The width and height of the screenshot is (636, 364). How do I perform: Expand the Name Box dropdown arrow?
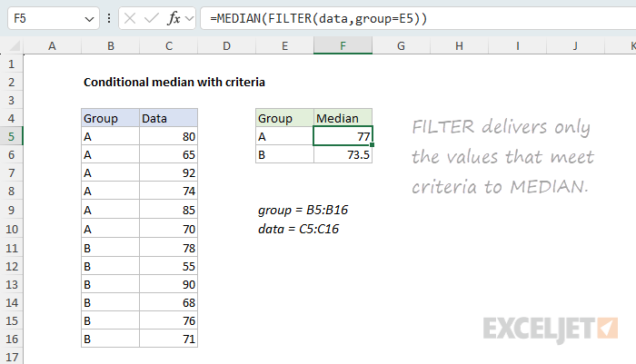89,19
